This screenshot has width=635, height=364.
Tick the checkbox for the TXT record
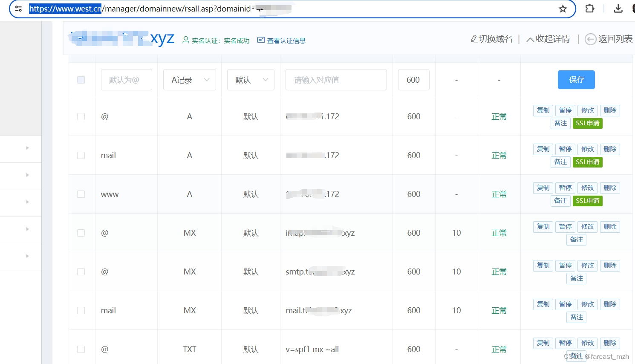pos(81,349)
